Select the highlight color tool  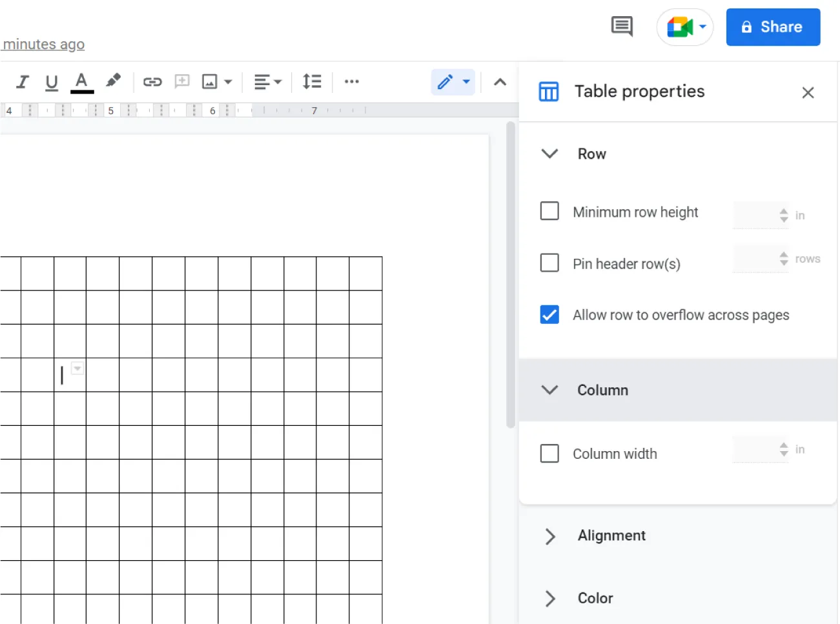(113, 82)
